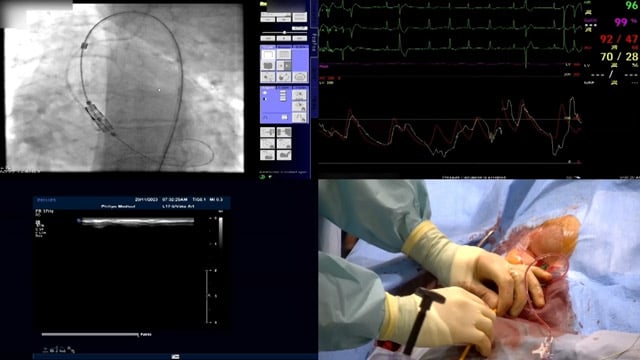The image size is (640, 360).
Task: Click the second icon in the grid's middle row
Action: (x=284, y=143)
